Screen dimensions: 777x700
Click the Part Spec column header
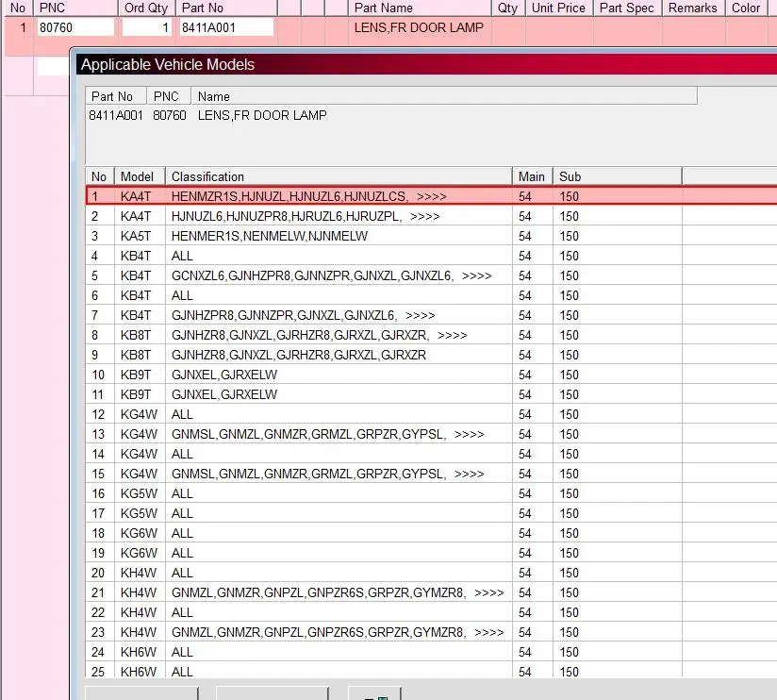coord(627,8)
